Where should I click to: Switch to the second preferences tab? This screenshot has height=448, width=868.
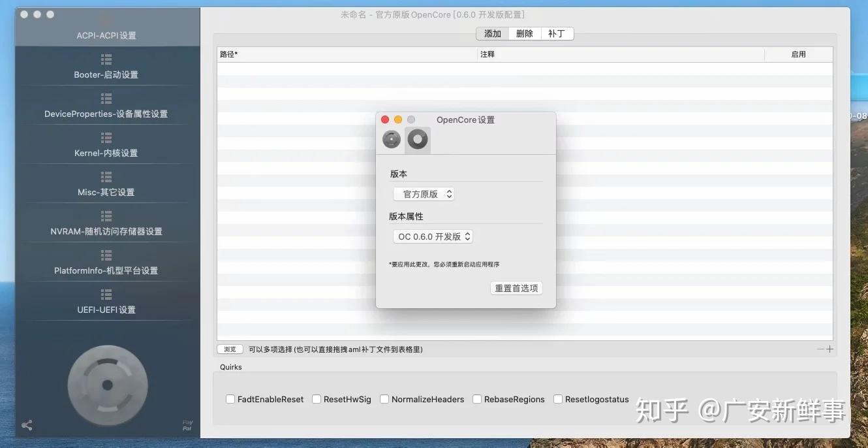[x=417, y=139]
